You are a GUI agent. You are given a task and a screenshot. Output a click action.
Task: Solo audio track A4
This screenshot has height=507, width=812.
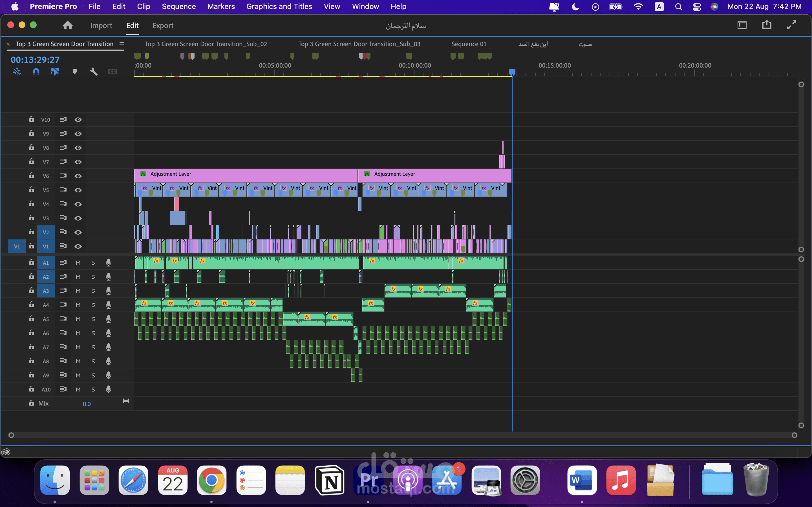pyautogui.click(x=93, y=305)
